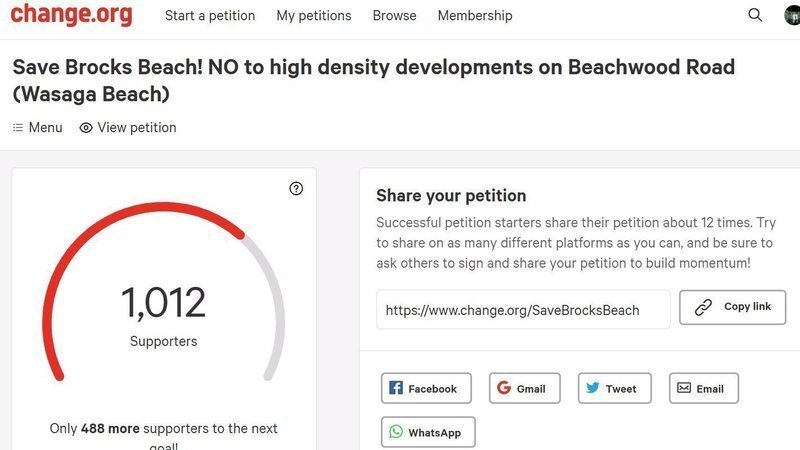
Task: Open the user profile avatar
Action: click(x=792, y=15)
